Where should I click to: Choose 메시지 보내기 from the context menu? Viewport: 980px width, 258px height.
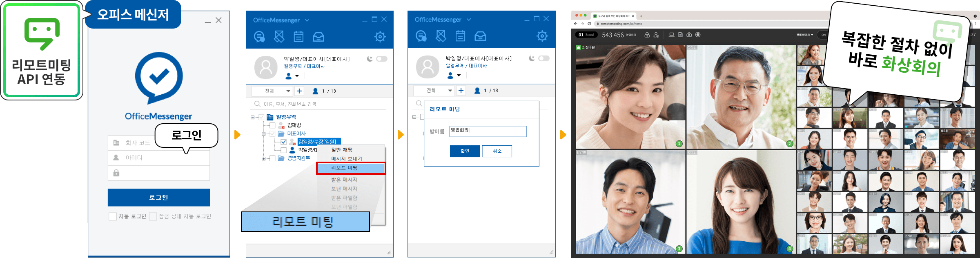tap(351, 159)
